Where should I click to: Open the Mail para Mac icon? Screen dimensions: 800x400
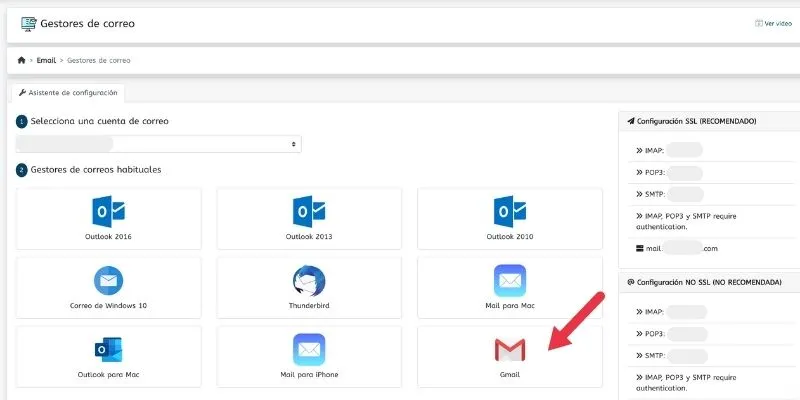[510, 281]
